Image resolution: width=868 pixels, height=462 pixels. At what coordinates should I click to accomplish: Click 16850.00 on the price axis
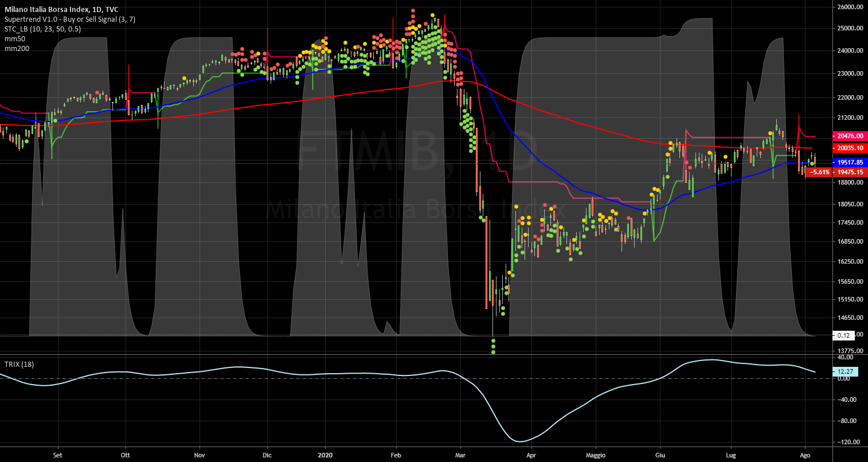pyautogui.click(x=850, y=241)
